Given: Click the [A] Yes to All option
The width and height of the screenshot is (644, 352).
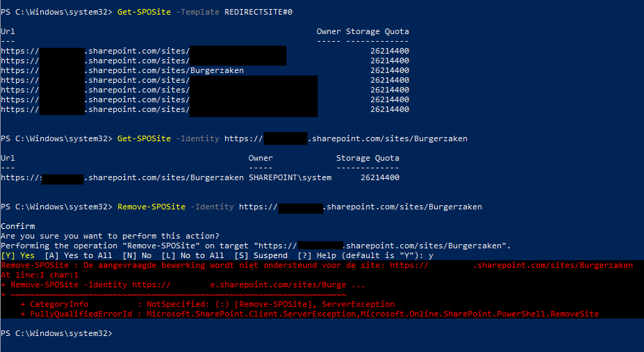Looking at the screenshot, I should [x=78, y=255].
